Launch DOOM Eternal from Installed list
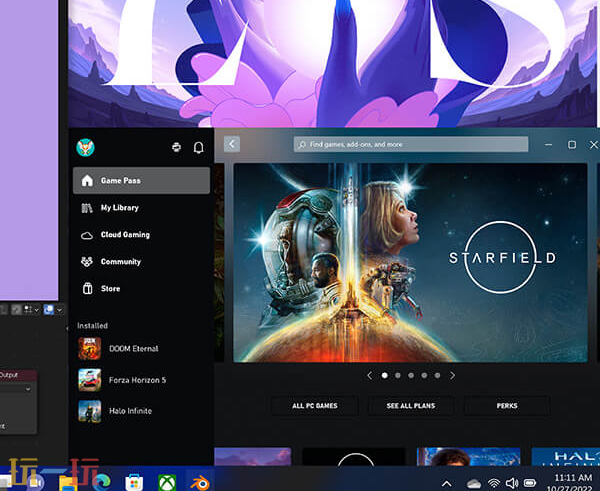This screenshot has height=491, width=600. pos(141,349)
